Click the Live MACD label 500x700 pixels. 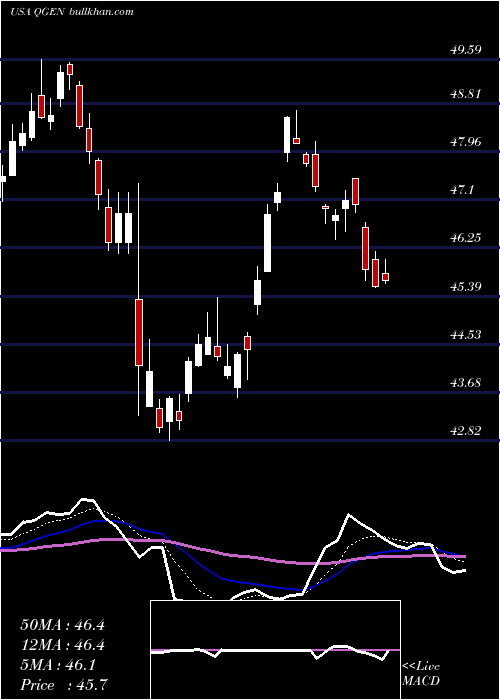click(x=421, y=674)
